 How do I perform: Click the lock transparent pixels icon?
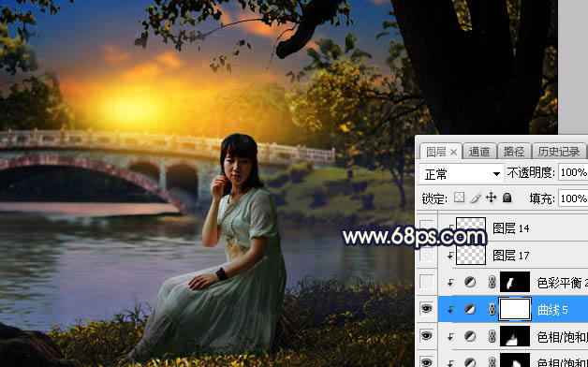coord(459,198)
